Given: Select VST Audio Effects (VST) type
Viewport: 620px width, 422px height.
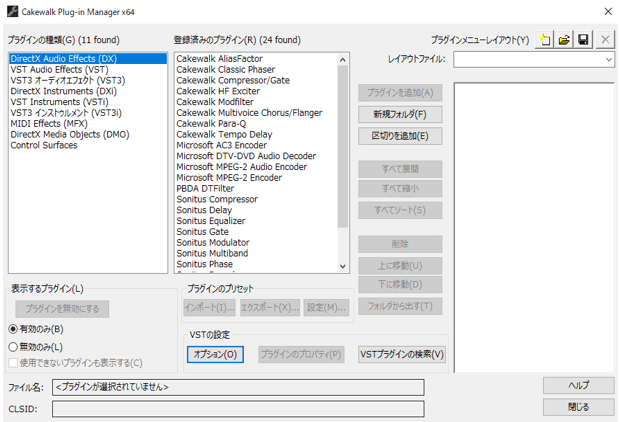Looking at the screenshot, I should [88, 70].
